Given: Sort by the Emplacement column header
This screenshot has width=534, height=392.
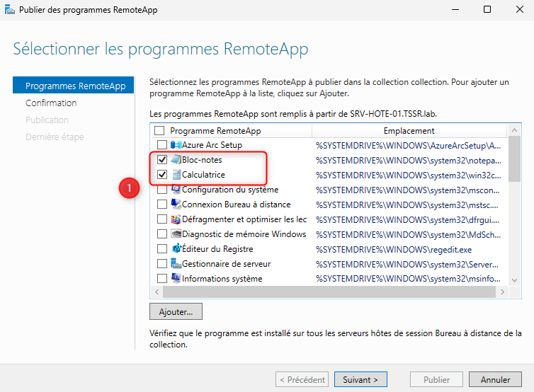Looking at the screenshot, I should [409, 131].
